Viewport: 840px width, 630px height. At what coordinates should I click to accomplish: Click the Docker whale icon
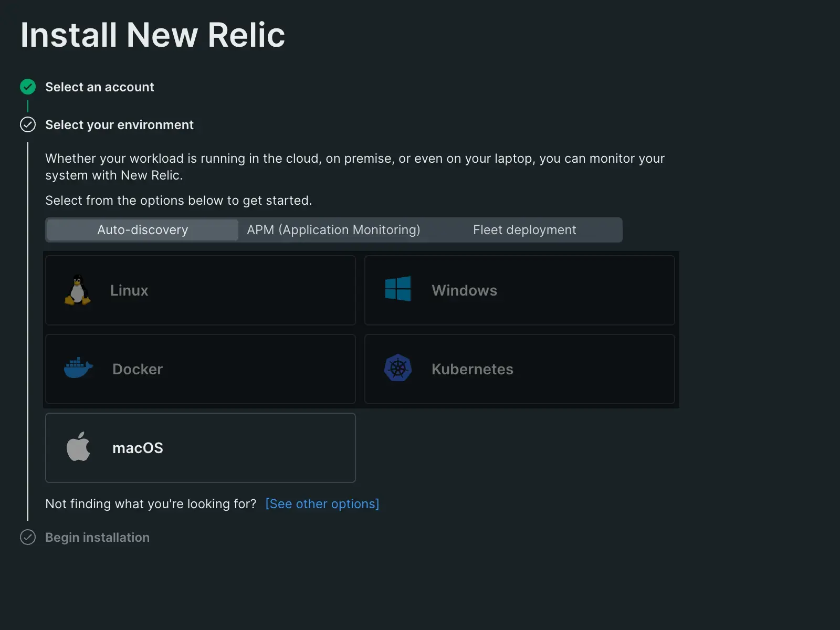[x=78, y=368]
